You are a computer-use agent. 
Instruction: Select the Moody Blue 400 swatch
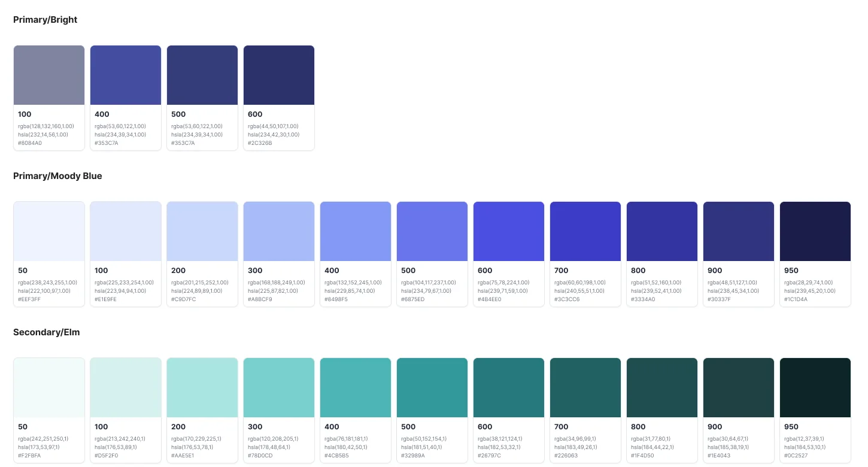(356, 231)
